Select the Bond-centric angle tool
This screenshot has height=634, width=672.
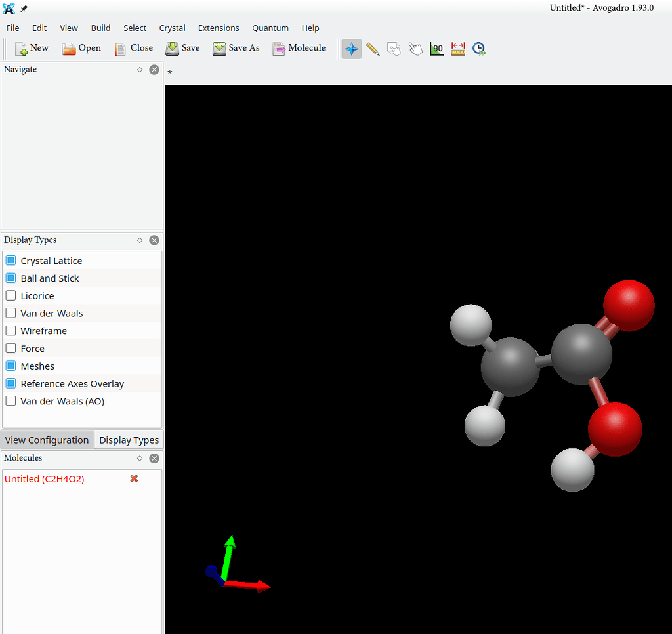436,49
